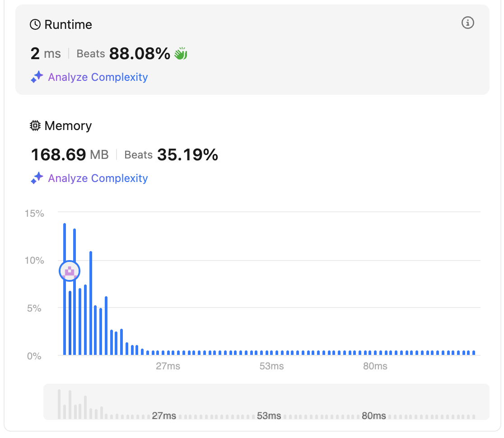The width and height of the screenshot is (504, 438).
Task: Click sparkle icon under Memory stats
Action: click(37, 178)
